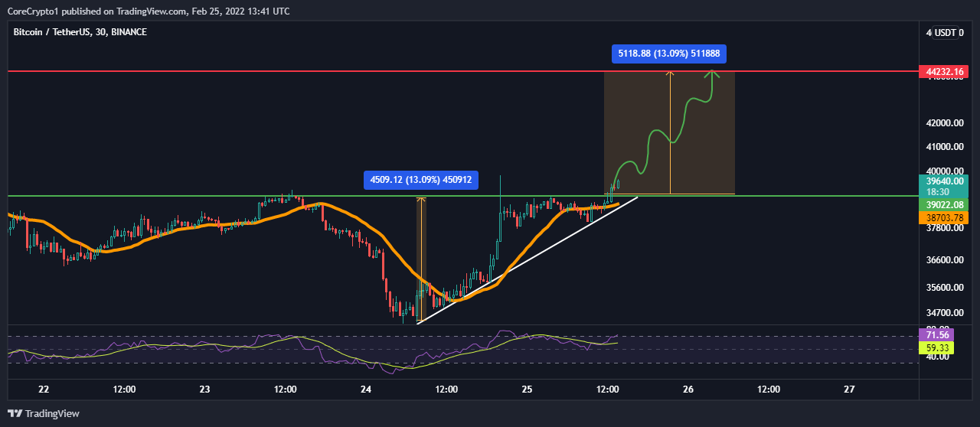Select the blue 4509.12 (13.09%) measurement label
This screenshot has height=427, width=980.
[x=421, y=180]
